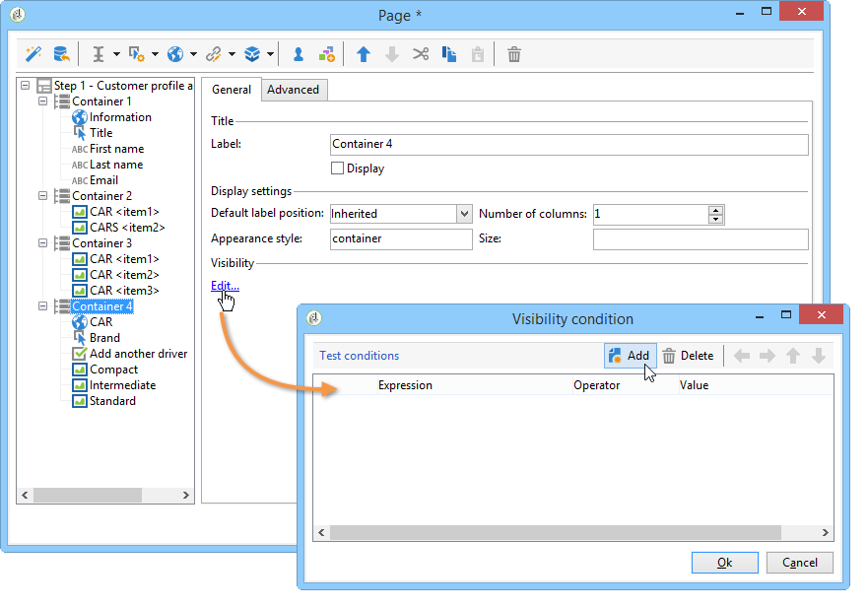Open dropdown arrow next to container icon

[270, 54]
